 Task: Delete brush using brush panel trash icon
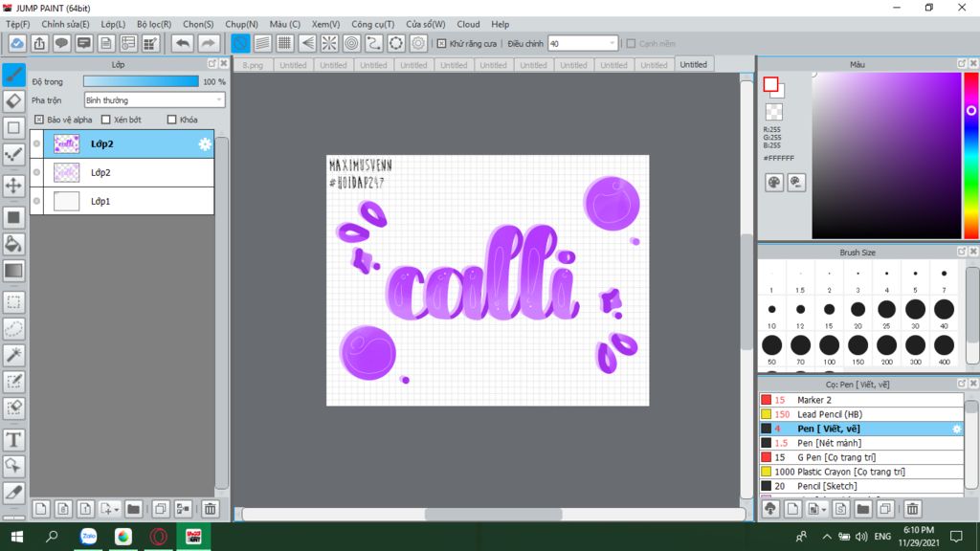(x=912, y=509)
